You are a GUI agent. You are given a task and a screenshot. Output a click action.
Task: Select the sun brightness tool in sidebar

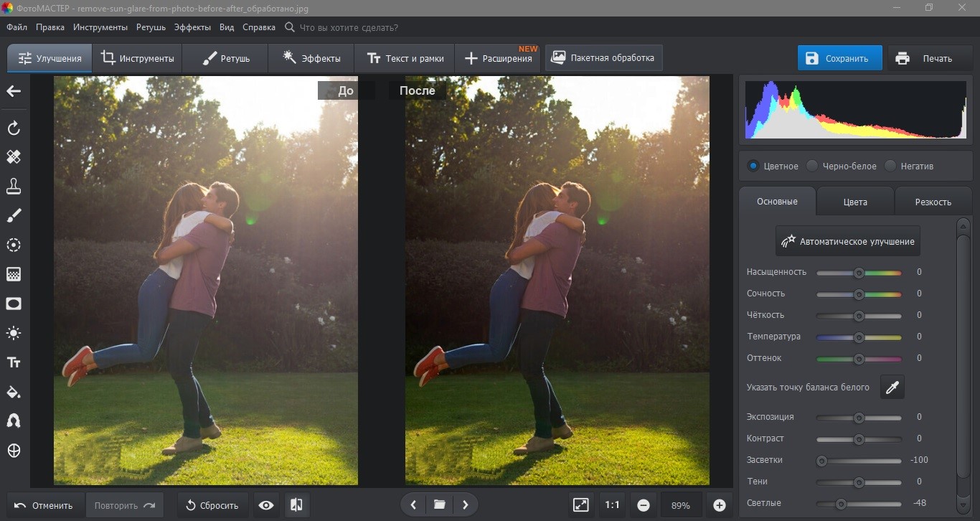click(x=14, y=333)
